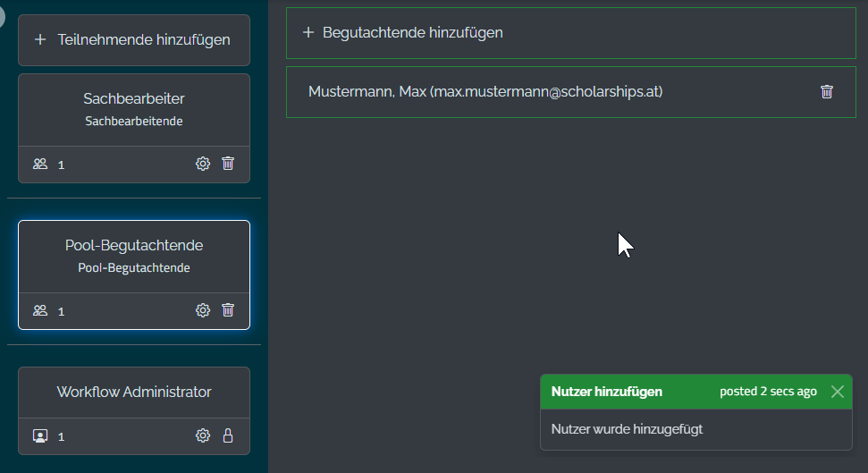Open settings gear on Sachbearbeiter card
The image size is (868, 473).
(x=203, y=164)
